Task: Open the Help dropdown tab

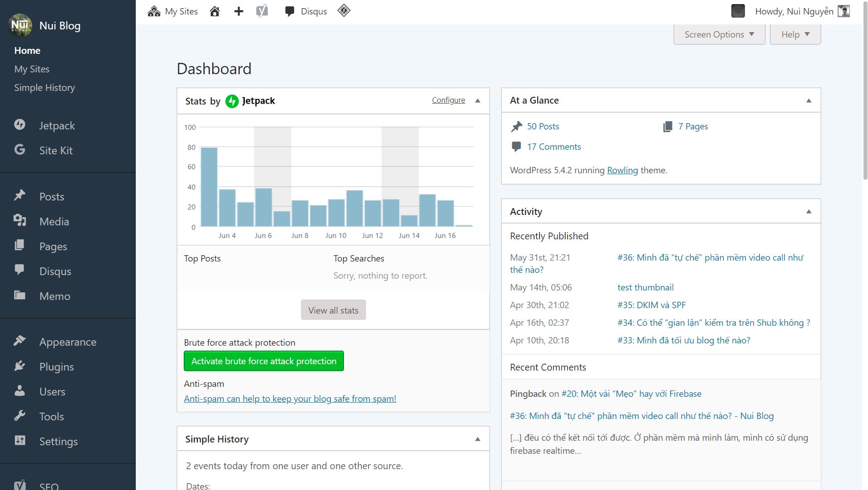Action: (x=795, y=34)
